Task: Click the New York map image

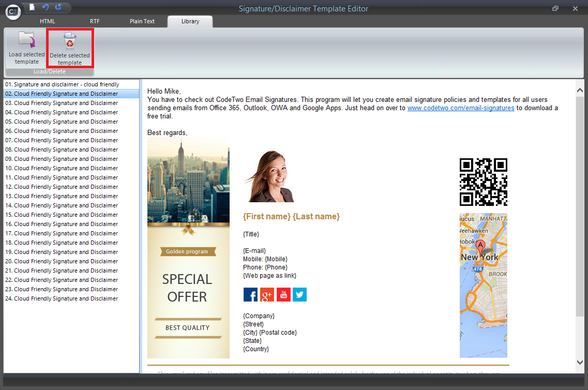Action: 484,286
